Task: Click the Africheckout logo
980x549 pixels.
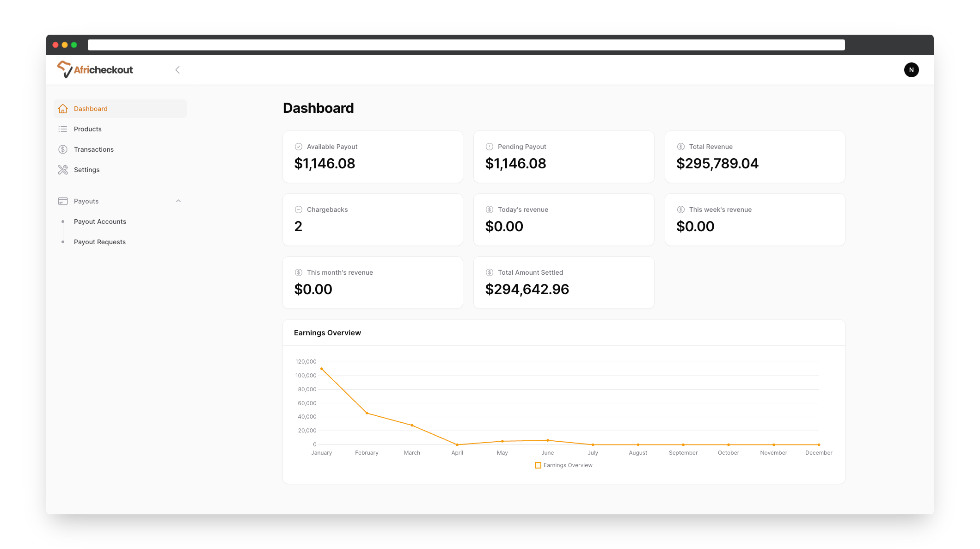Action: (95, 70)
